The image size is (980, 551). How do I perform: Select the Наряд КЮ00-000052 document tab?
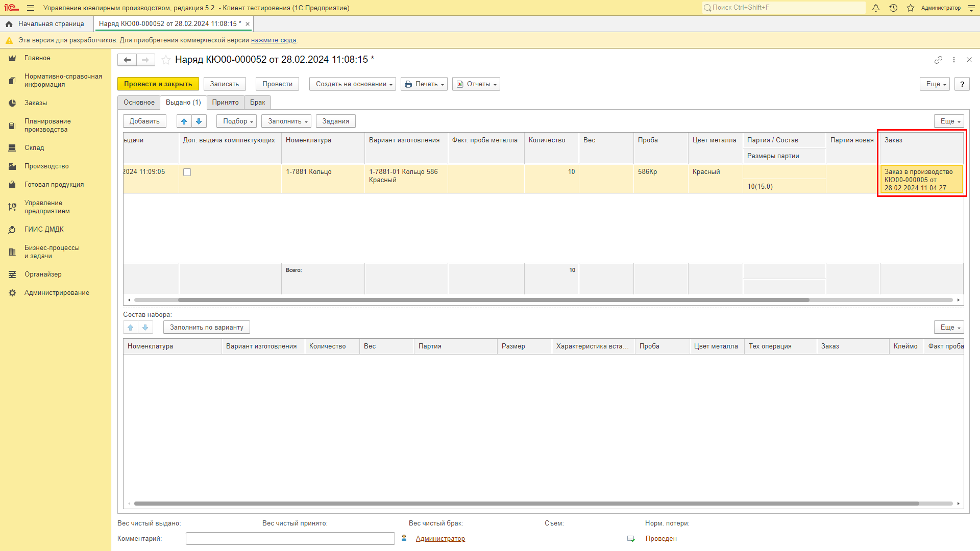coord(170,24)
